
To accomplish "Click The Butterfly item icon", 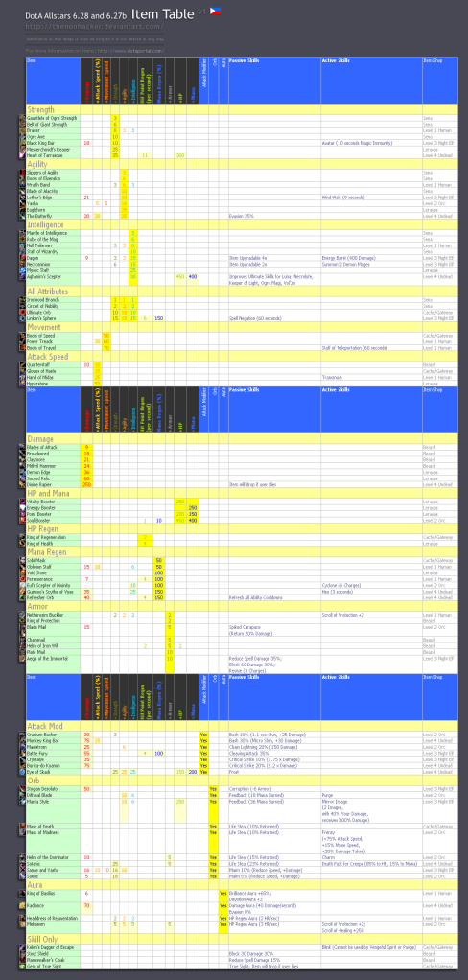I will point(22,216).
